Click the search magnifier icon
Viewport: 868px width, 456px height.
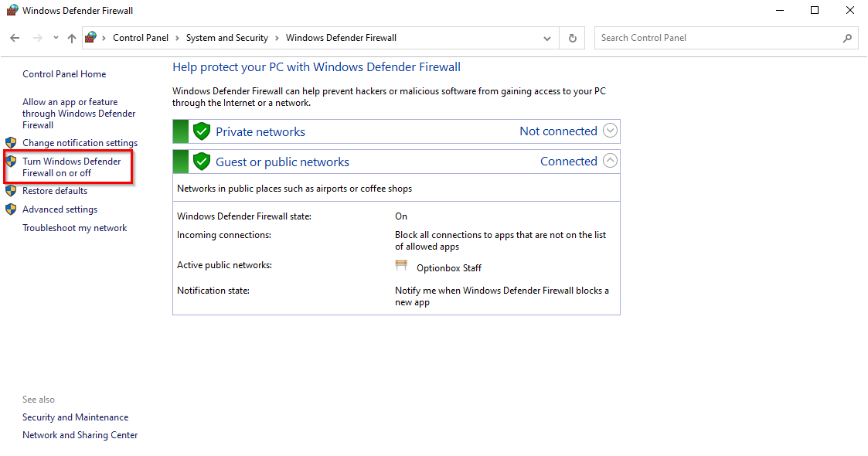click(x=847, y=38)
